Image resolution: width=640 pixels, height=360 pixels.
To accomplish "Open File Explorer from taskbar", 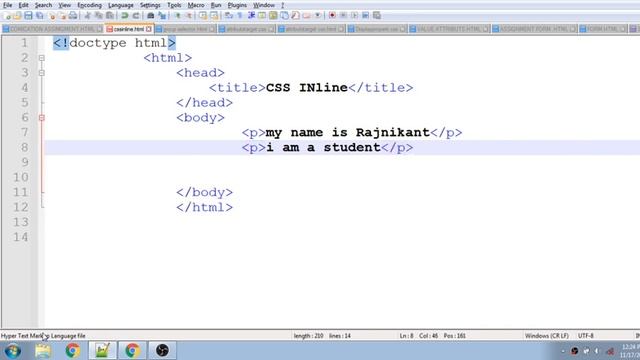I will (x=43, y=351).
